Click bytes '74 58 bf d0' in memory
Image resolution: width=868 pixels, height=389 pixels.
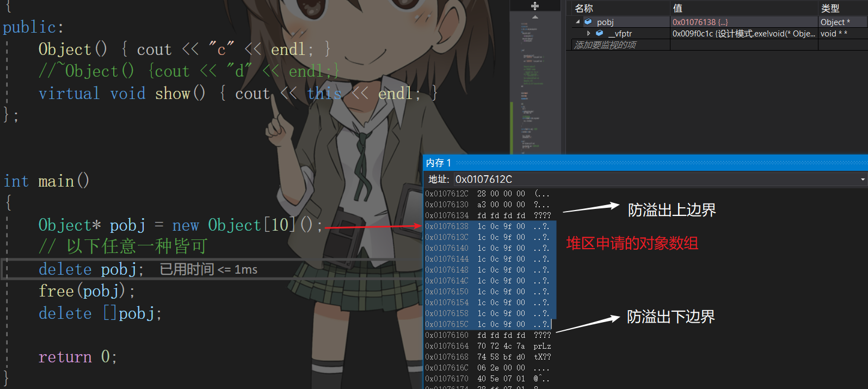click(x=501, y=357)
